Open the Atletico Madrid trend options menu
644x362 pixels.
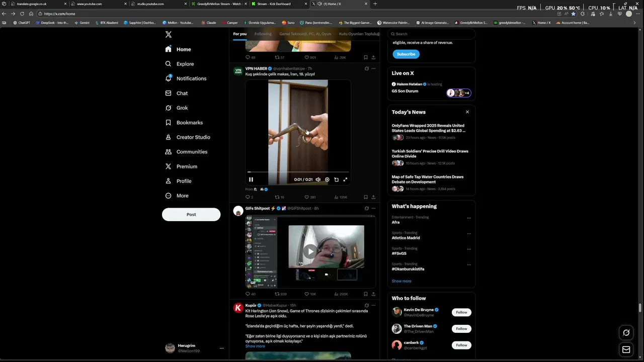(x=469, y=234)
